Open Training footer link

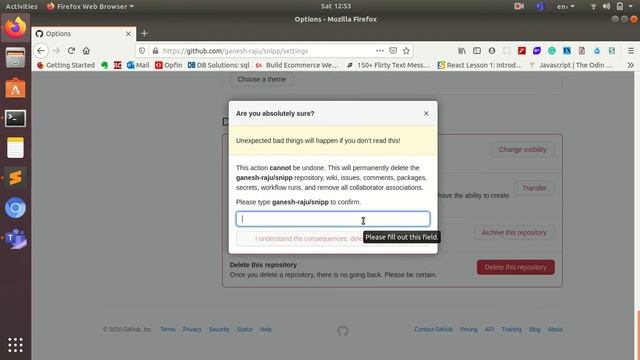[x=511, y=329]
